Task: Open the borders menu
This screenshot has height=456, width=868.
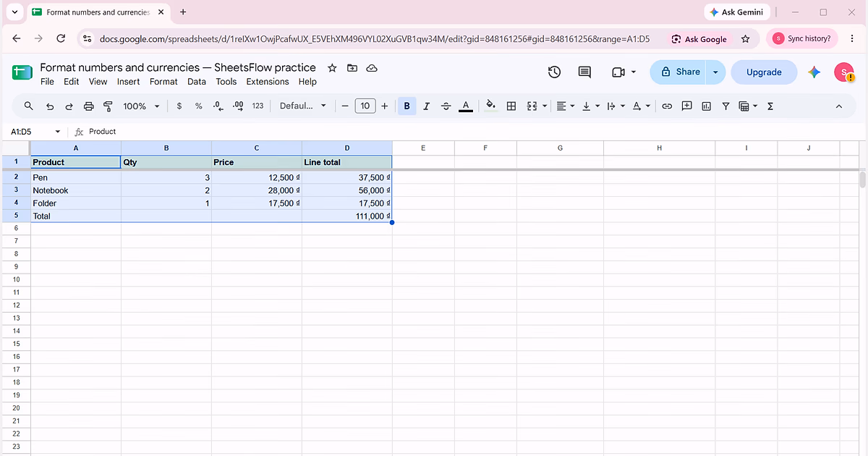Action: (x=511, y=106)
